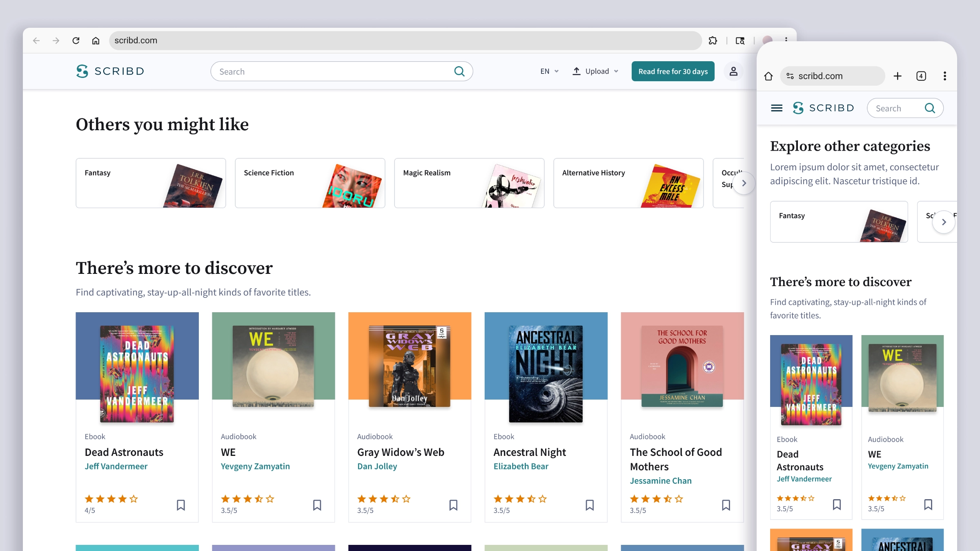Open the EN language dropdown

click(x=549, y=71)
